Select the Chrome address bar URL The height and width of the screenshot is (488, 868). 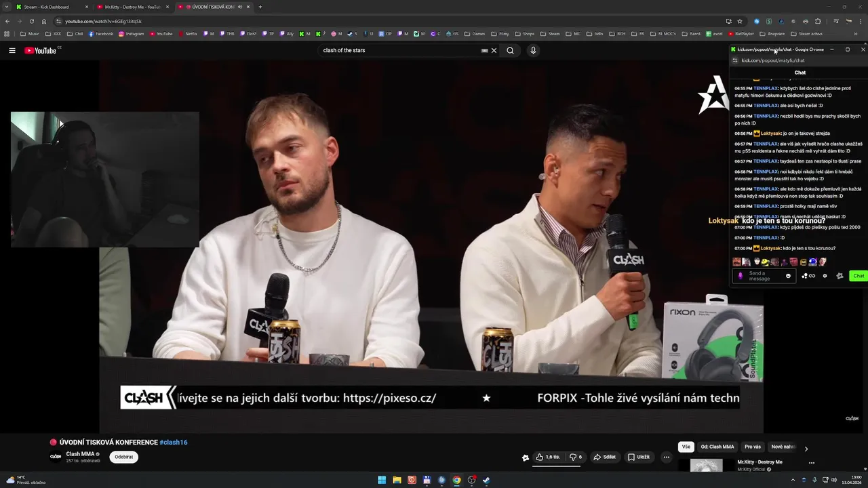coord(103,21)
